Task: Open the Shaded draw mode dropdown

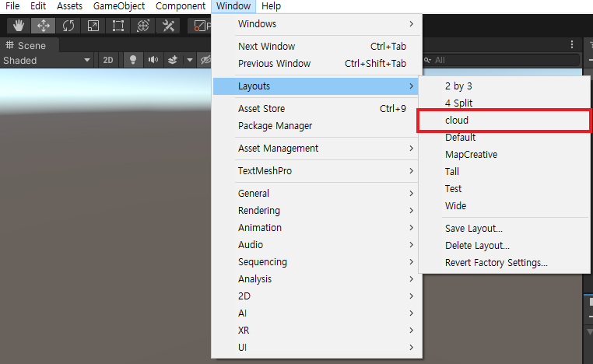Action: pos(47,60)
